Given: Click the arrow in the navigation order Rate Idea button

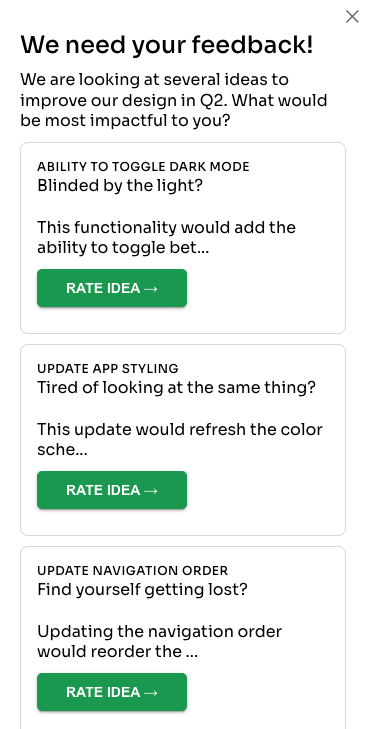Looking at the screenshot, I should [151, 692].
